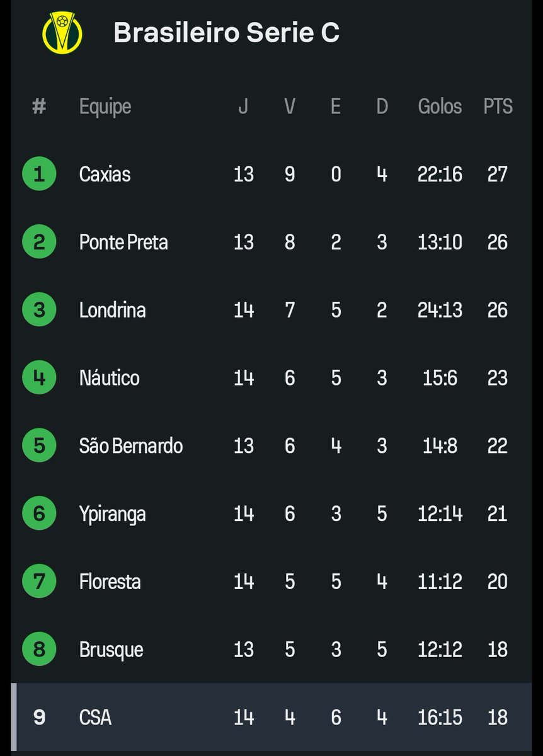Click the green position 5 badge
This screenshot has height=756, width=543.
tap(39, 446)
